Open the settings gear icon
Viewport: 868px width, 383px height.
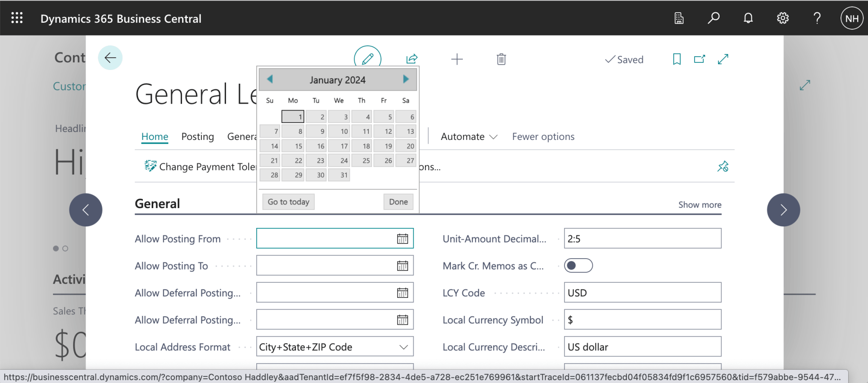coord(782,18)
